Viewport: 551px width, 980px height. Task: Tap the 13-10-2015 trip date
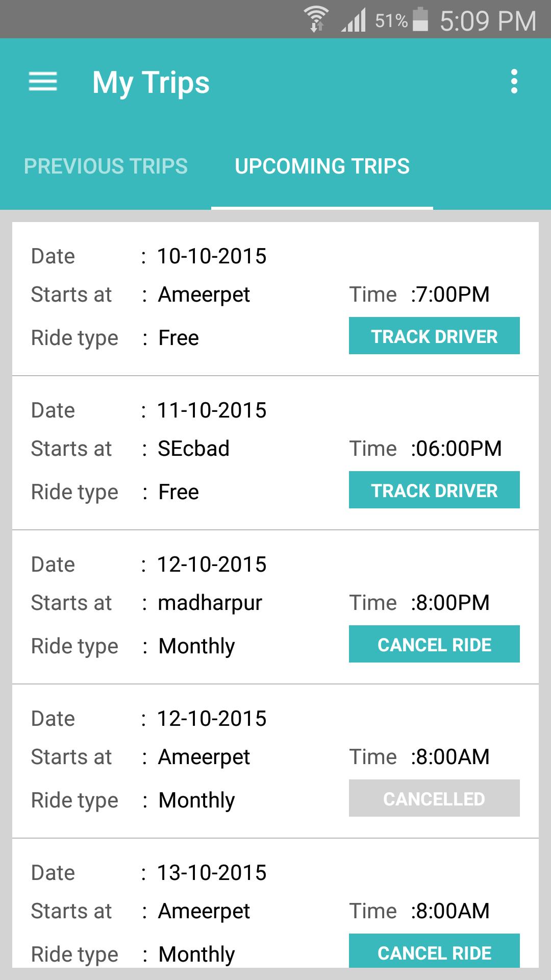(x=212, y=873)
